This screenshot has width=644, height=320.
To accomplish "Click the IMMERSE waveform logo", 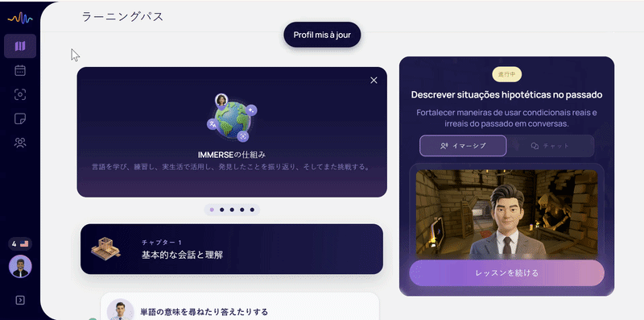I will pyautogui.click(x=20, y=18).
